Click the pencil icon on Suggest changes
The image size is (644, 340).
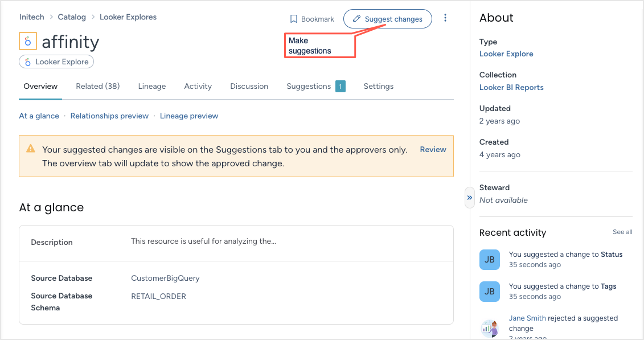[356, 19]
